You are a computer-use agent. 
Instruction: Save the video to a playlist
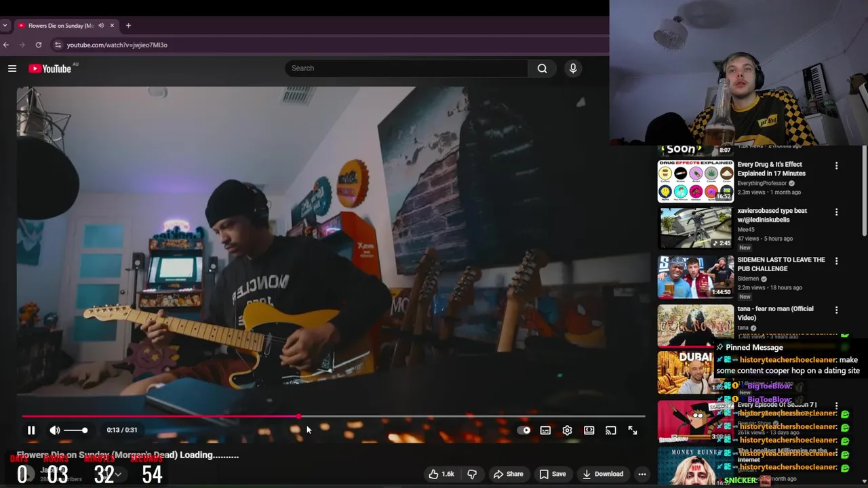552,474
